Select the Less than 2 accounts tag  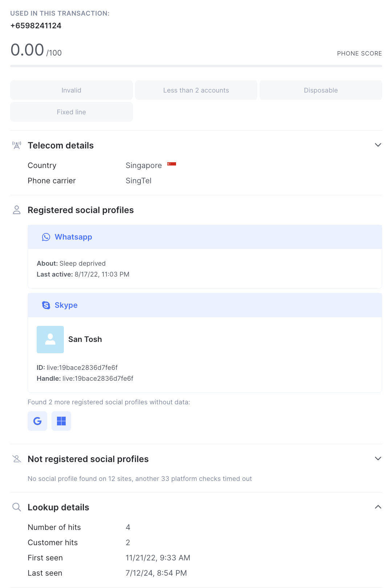point(196,90)
